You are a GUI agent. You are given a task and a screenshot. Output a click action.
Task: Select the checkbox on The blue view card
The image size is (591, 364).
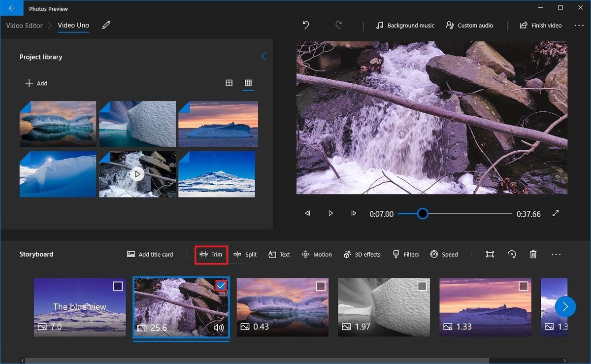[x=118, y=286]
